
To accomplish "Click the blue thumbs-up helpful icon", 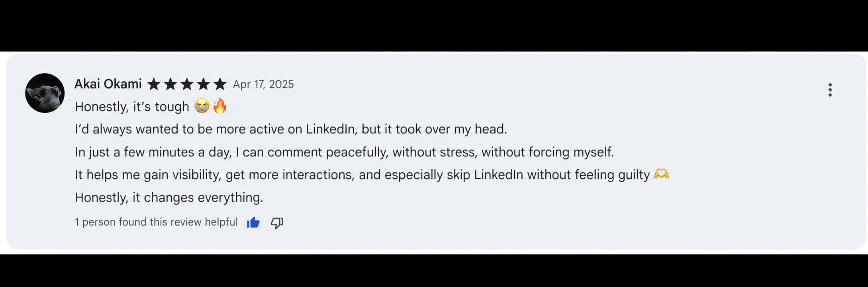I will 253,223.
